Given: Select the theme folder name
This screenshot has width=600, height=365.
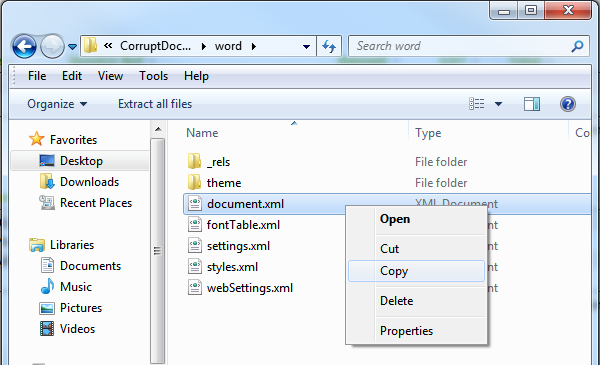Looking at the screenshot, I should click(224, 183).
